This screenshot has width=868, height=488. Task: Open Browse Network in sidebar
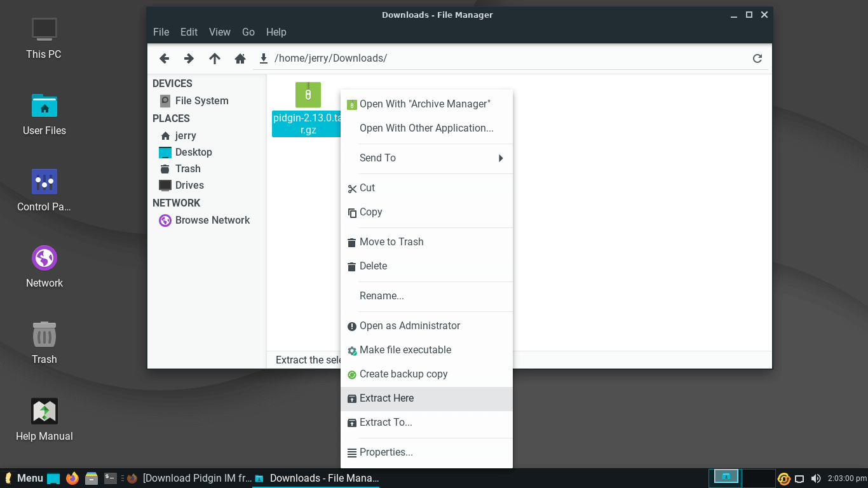click(x=212, y=220)
